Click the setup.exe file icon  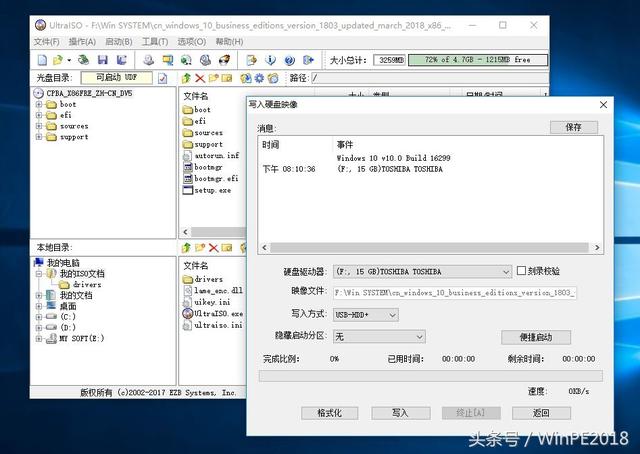pyautogui.click(x=188, y=190)
